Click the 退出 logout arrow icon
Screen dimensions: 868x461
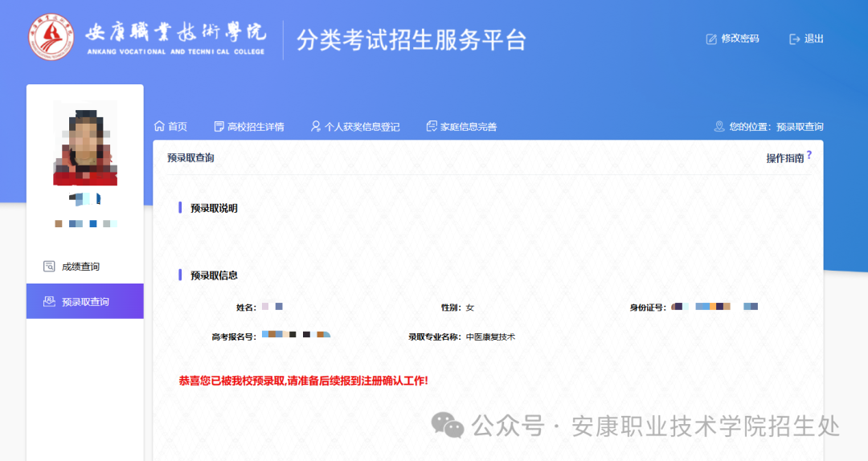tap(795, 39)
